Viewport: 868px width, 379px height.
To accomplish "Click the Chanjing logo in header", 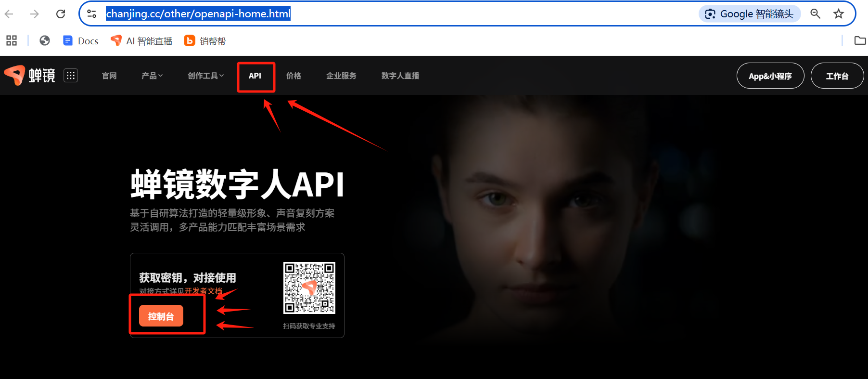I will pyautogui.click(x=30, y=76).
